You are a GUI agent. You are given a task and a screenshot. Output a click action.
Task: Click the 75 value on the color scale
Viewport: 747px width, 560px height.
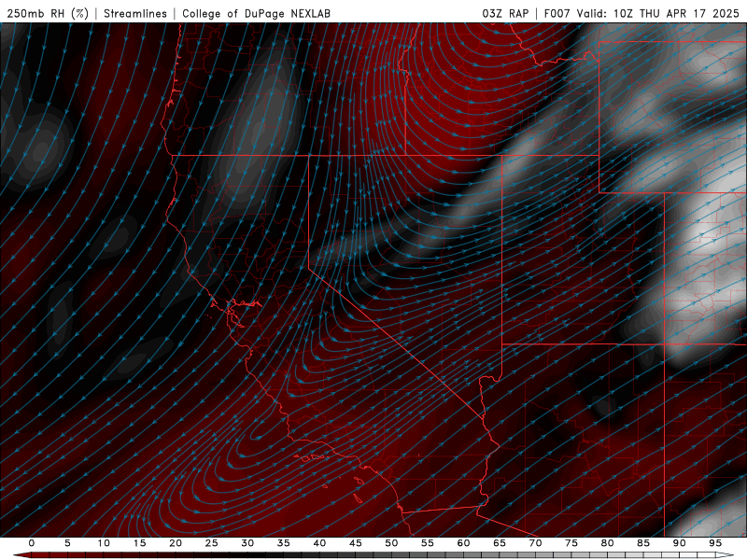[571, 543]
